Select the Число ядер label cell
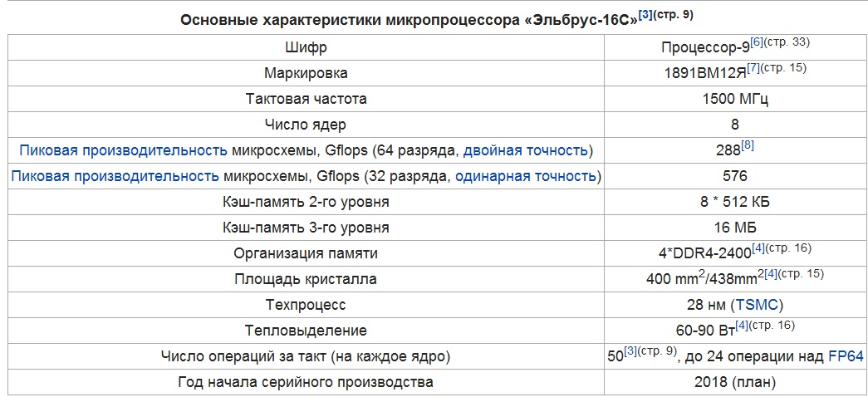The height and width of the screenshot is (397, 868). (306, 125)
